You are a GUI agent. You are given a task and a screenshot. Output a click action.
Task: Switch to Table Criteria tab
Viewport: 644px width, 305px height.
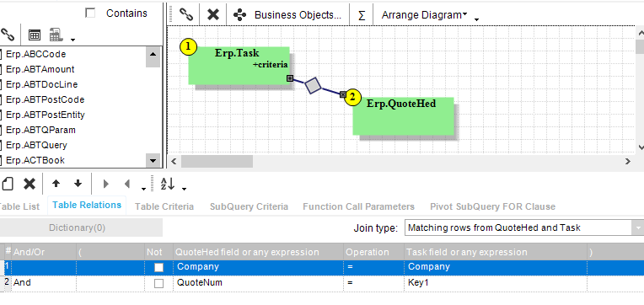point(164,206)
